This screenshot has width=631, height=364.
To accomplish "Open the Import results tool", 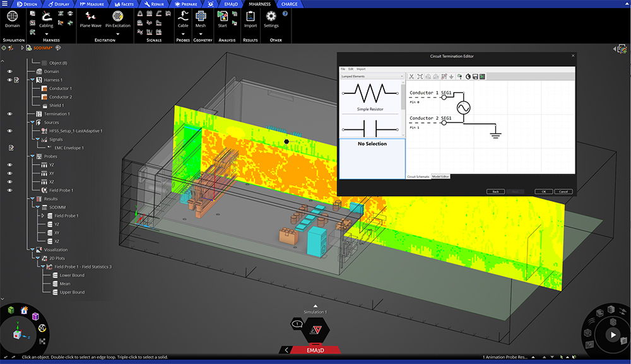I will (250, 20).
